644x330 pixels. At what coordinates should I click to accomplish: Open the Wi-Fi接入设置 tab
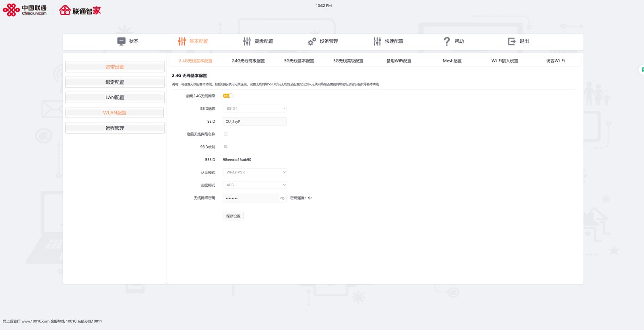[505, 61]
